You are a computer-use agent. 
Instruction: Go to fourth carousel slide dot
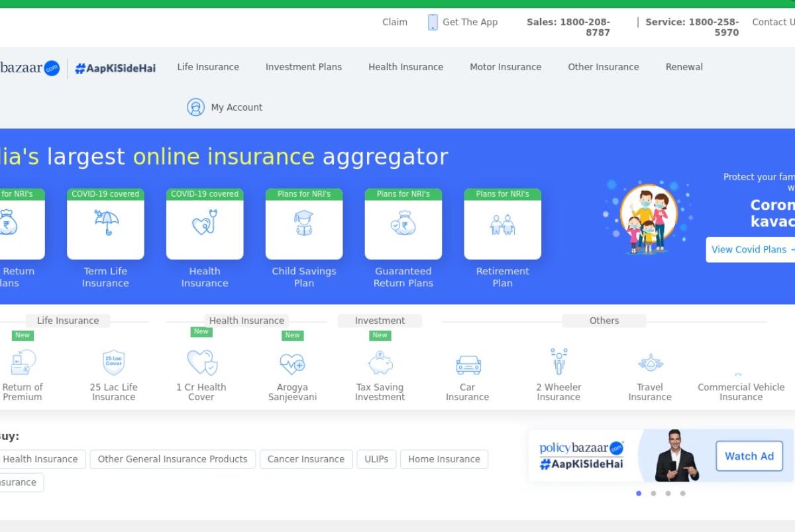tap(682, 493)
